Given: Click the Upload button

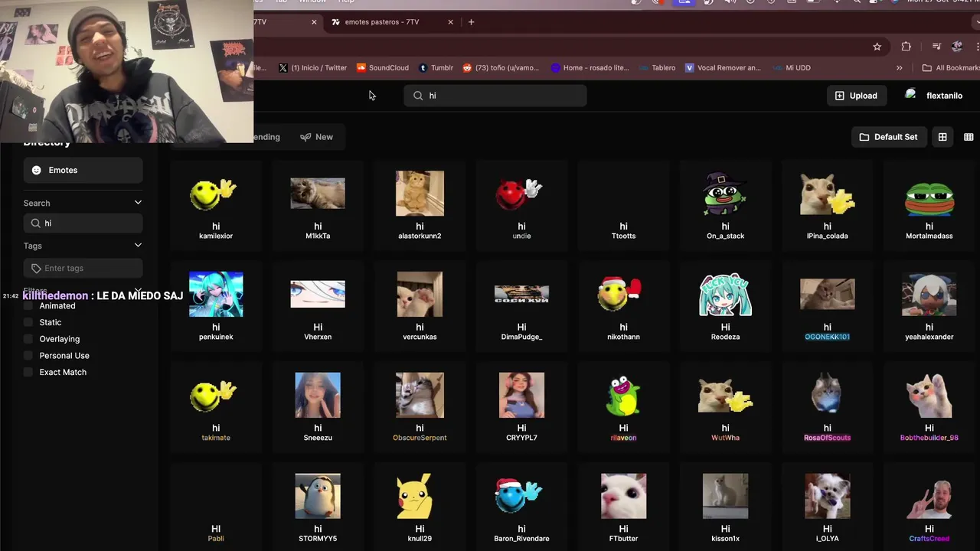Looking at the screenshot, I should pos(856,96).
